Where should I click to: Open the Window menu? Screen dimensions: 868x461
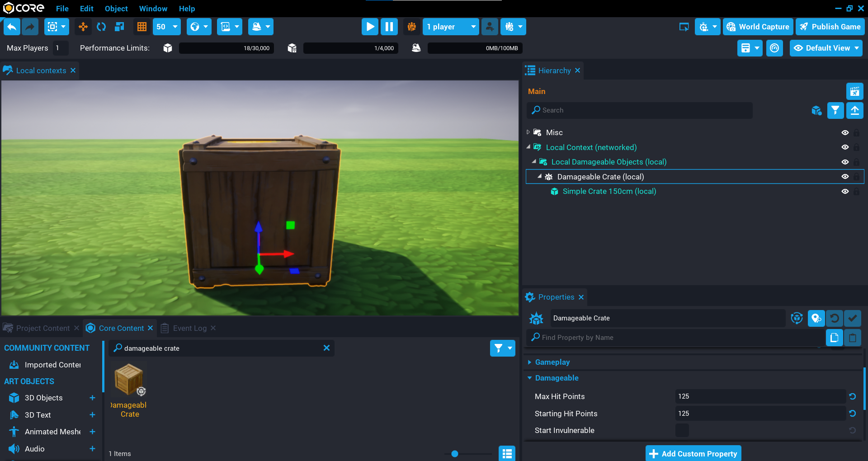coord(153,9)
